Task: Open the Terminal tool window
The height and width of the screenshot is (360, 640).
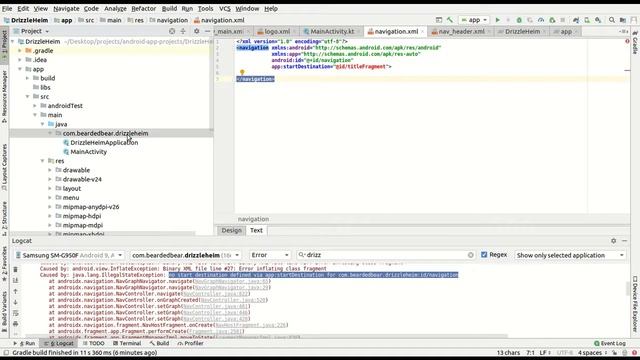Action: click(127, 343)
